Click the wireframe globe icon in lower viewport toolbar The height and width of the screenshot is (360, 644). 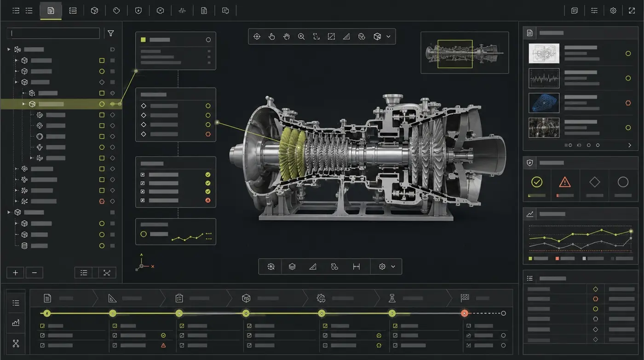point(271,267)
